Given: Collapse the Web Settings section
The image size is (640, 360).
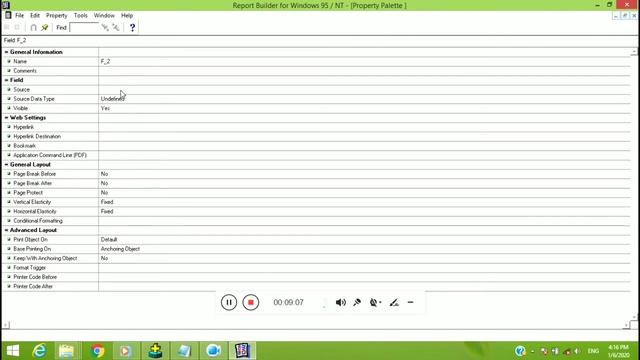Looking at the screenshot, I should coord(6,118).
